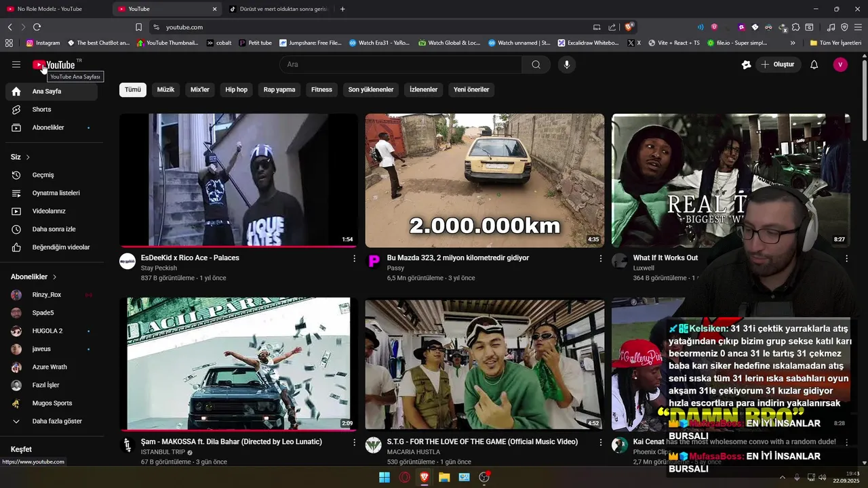Image resolution: width=868 pixels, height=488 pixels.
Task: Open a new browser tab
Action: 342,9
